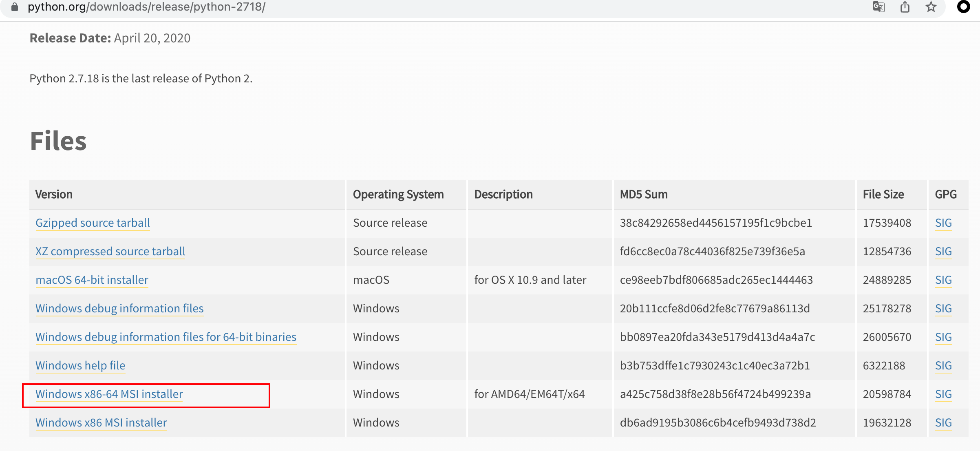
Task: Click MD5 sum b3b753dffe1c7930243c1c40ec3a72b1
Action: (x=715, y=365)
